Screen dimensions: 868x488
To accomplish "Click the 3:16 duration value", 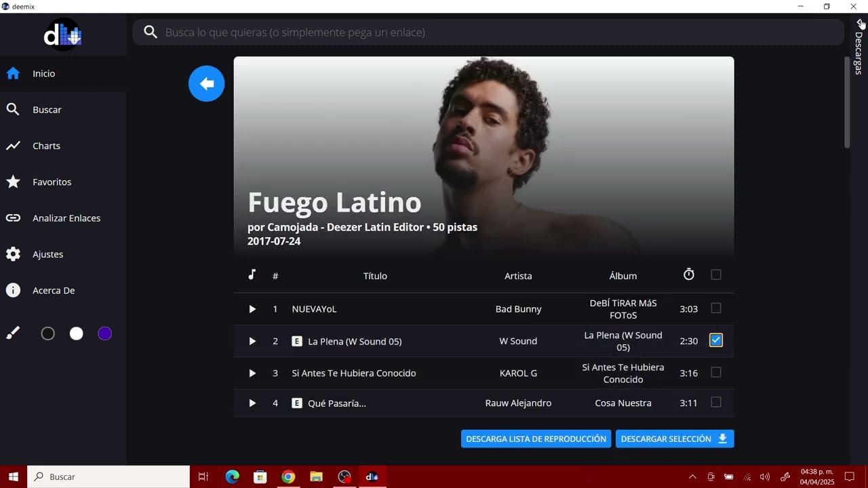I will 688,373.
